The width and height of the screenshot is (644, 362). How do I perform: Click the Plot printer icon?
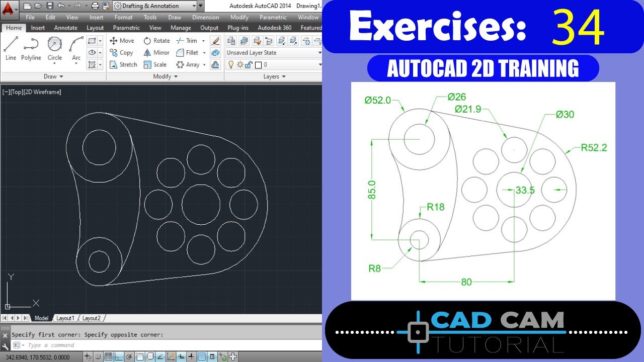(95, 6)
